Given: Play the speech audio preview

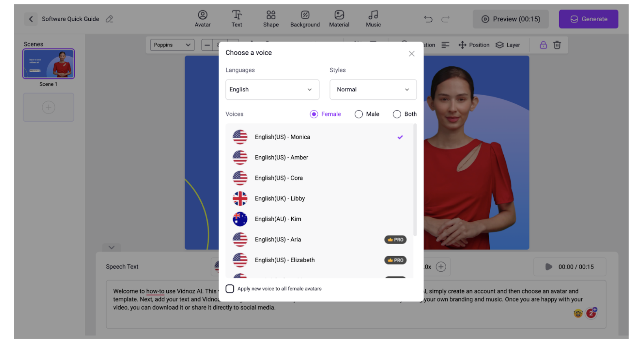Looking at the screenshot, I should [x=548, y=267].
